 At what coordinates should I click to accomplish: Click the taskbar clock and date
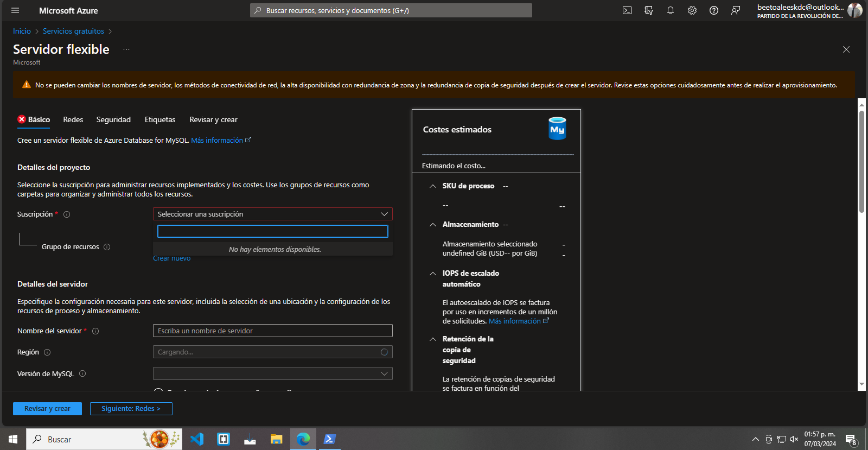[820, 439]
